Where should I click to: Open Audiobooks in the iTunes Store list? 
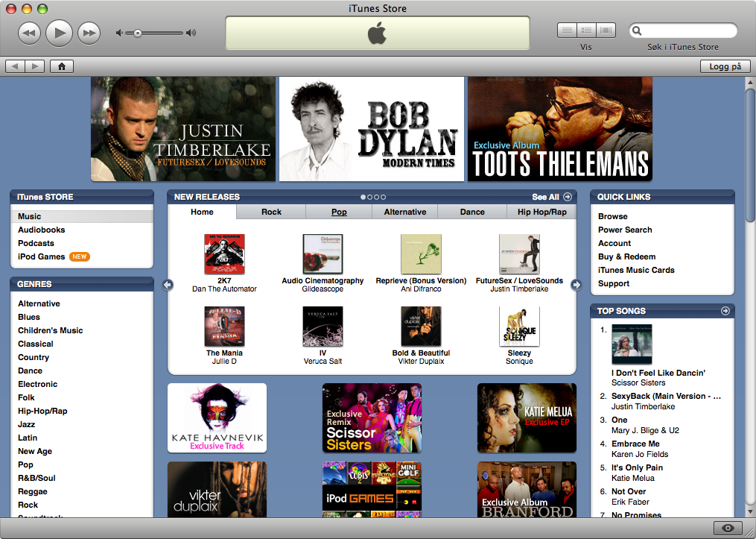click(42, 230)
